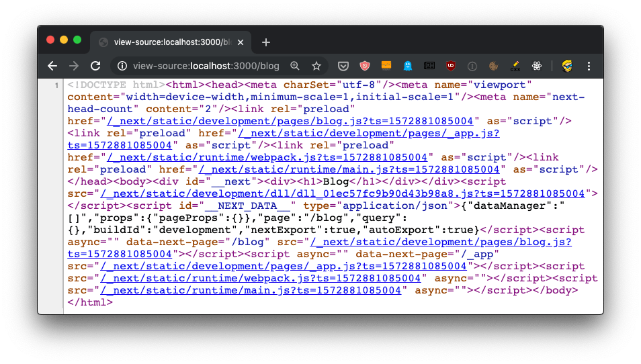Open the CSS pencil extension
Screen dimensions: 641x364
pyautogui.click(x=515, y=66)
